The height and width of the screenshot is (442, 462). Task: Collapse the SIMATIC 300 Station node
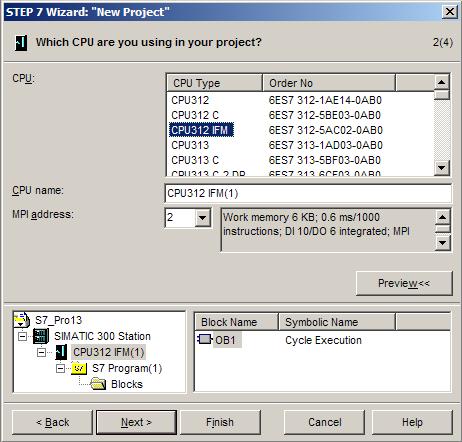click(22, 336)
